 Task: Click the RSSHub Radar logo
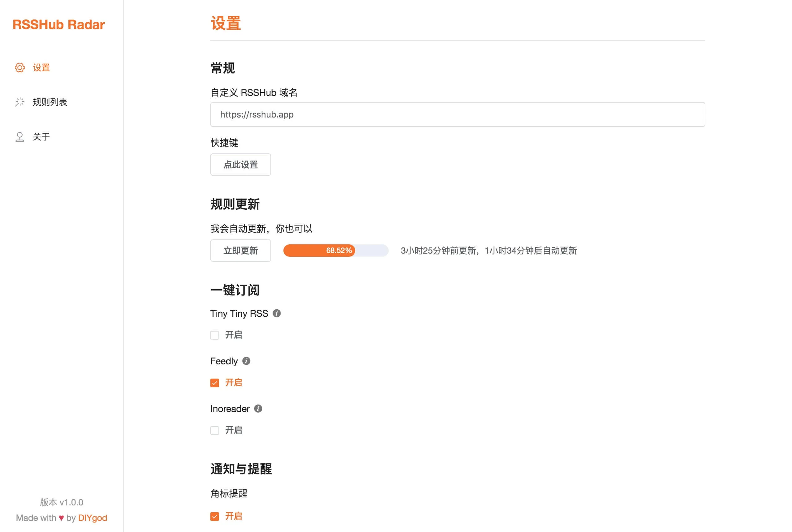pyautogui.click(x=59, y=24)
